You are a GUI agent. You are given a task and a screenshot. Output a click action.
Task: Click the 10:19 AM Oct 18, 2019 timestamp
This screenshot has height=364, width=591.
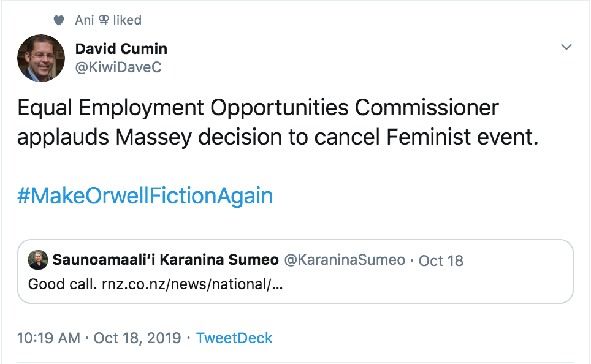click(99, 338)
